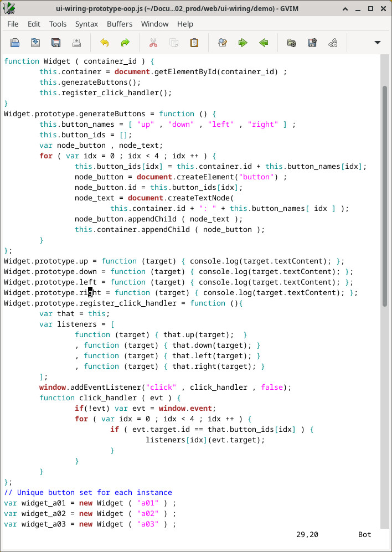Save the current session with the toolbar icon
The height and width of the screenshot is (552, 392).
click(312, 43)
